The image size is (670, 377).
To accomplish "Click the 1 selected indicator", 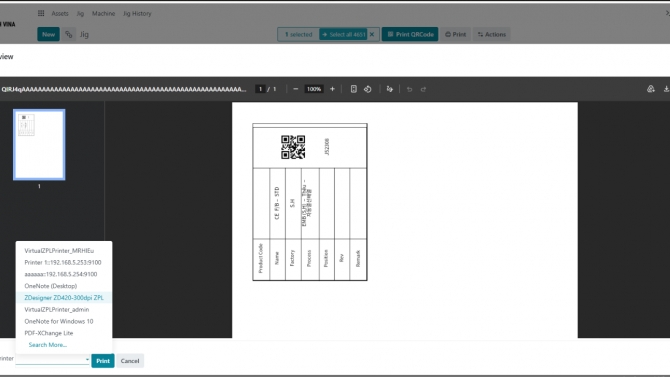I will pos(298,34).
